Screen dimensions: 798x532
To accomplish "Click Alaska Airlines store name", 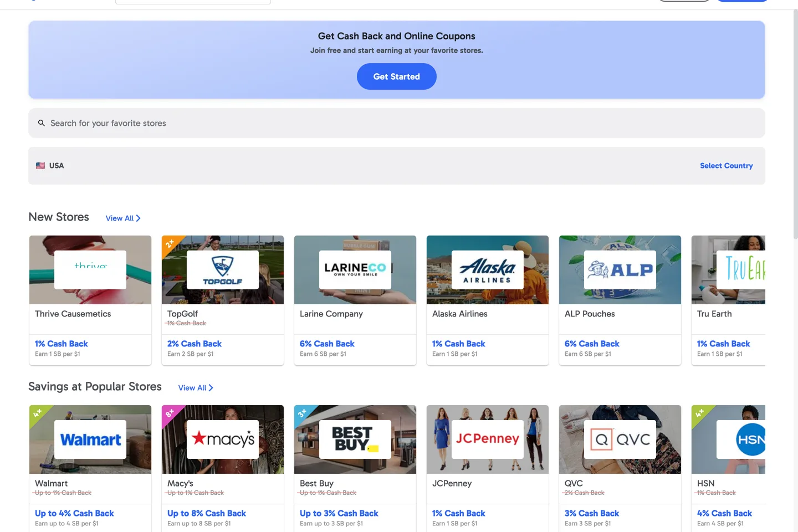I will click(x=460, y=314).
